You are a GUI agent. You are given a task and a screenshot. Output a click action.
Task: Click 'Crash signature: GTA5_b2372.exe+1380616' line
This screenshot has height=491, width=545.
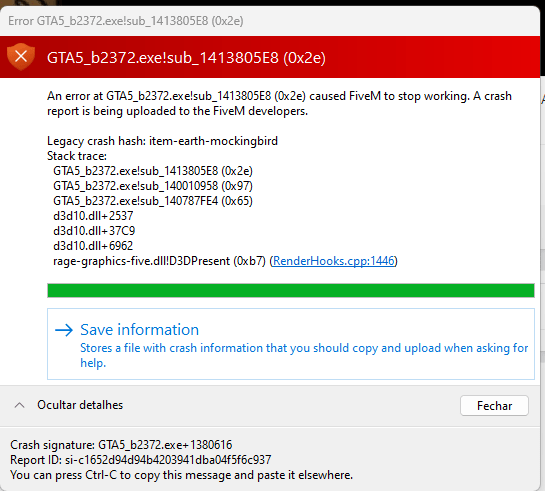tap(121, 445)
